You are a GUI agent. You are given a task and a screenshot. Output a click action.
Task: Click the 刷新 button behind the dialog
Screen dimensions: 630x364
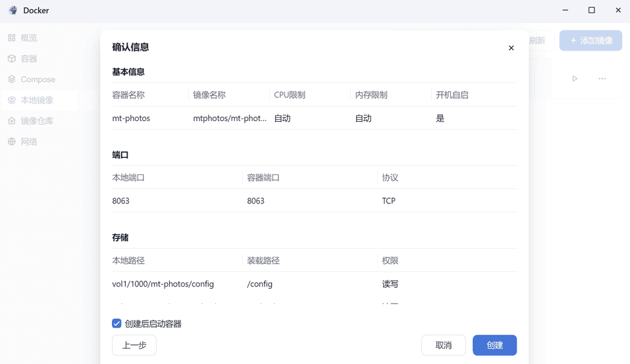pos(537,41)
